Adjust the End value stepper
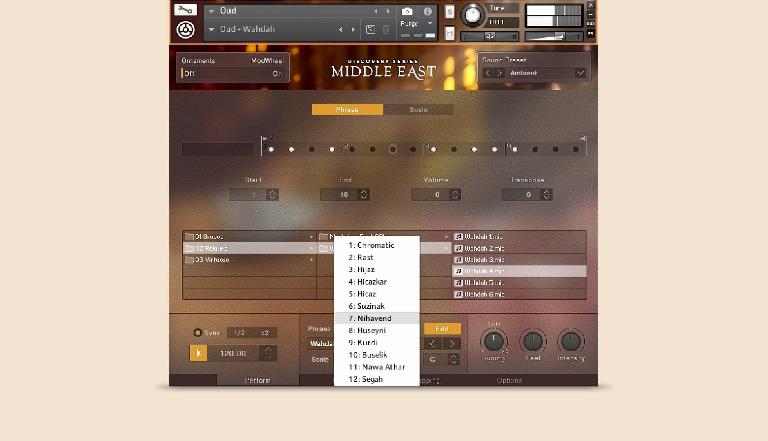 pos(363,195)
